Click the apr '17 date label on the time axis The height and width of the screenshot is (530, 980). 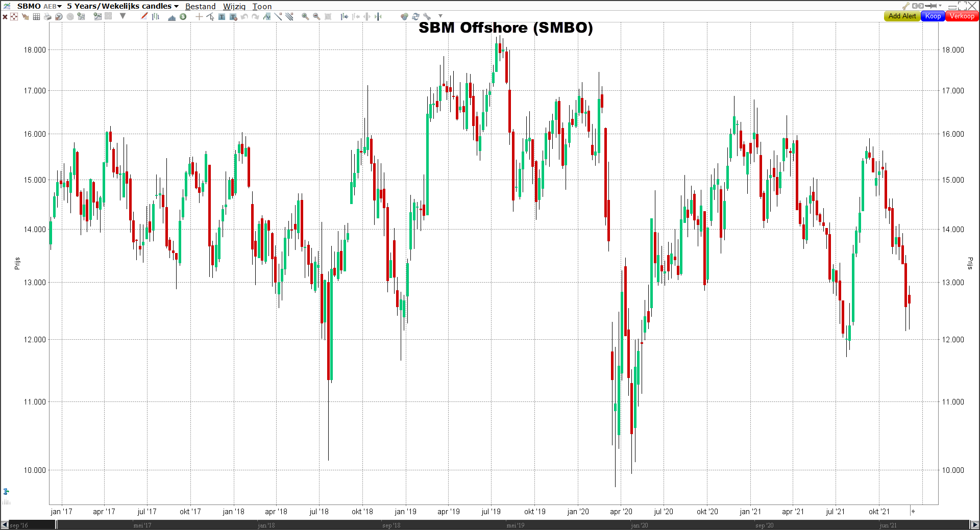pyautogui.click(x=104, y=512)
